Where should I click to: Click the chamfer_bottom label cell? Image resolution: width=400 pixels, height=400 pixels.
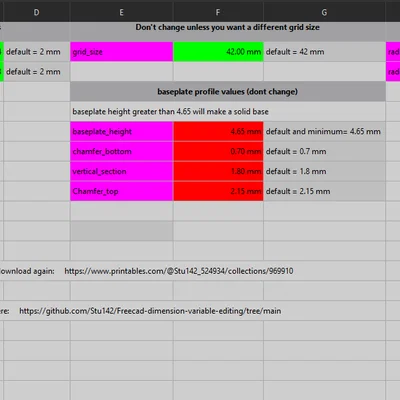click(x=121, y=151)
